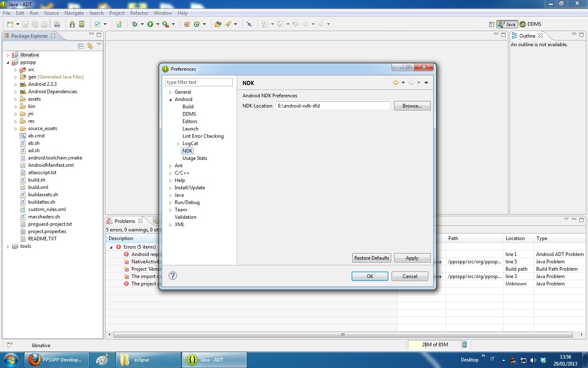Click the New Java Class icon
The width and height of the screenshot is (588, 368).
(x=197, y=24)
